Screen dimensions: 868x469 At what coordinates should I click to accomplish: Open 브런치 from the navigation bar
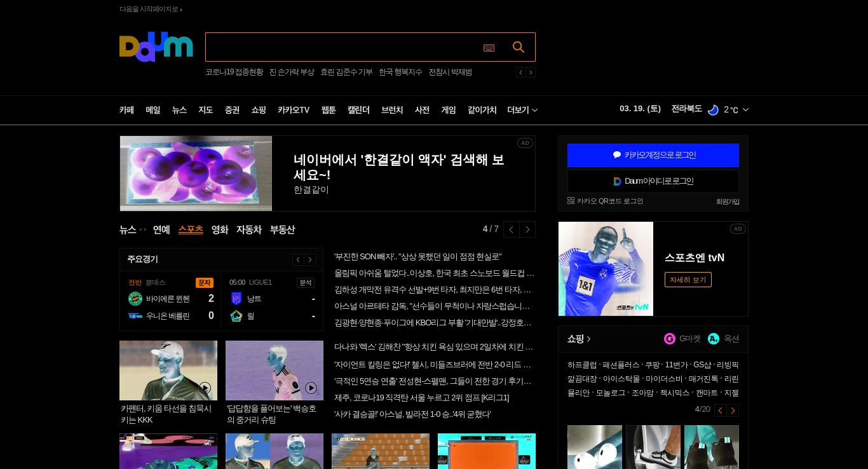[x=392, y=110]
